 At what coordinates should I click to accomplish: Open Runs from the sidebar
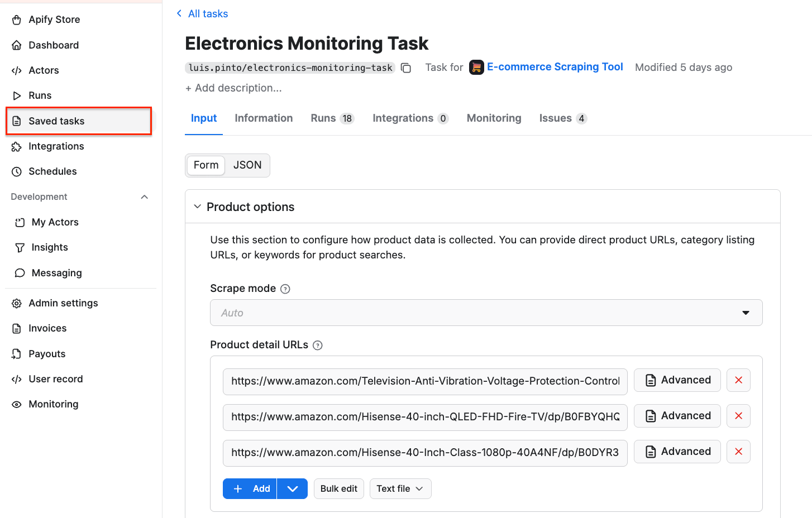pyautogui.click(x=40, y=95)
